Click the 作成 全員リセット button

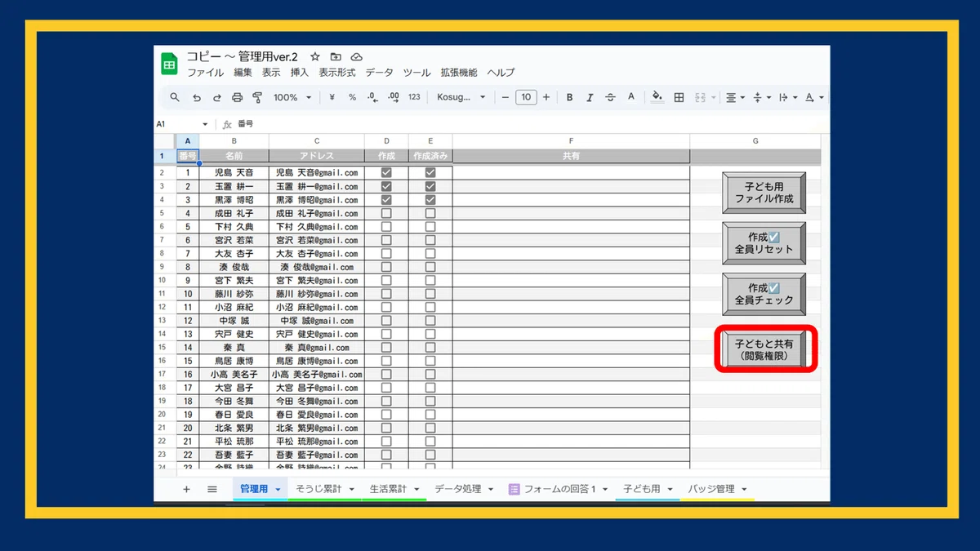point(764,243)
